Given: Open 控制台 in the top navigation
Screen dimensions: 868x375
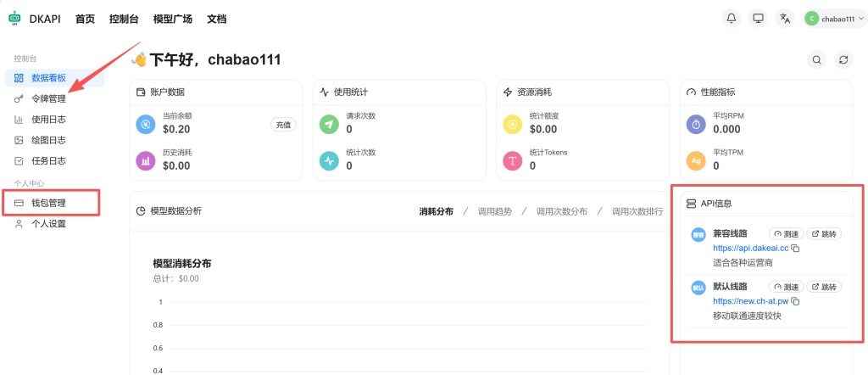Looking at the screenshot, I should click(x=124, y=19).
